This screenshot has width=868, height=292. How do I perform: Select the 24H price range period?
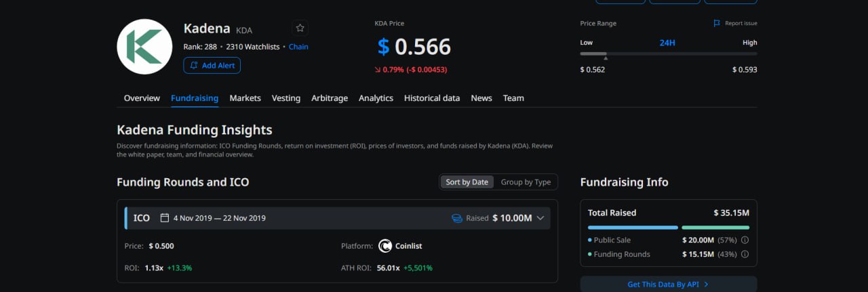pyautogui.click(x=667, y=43)
